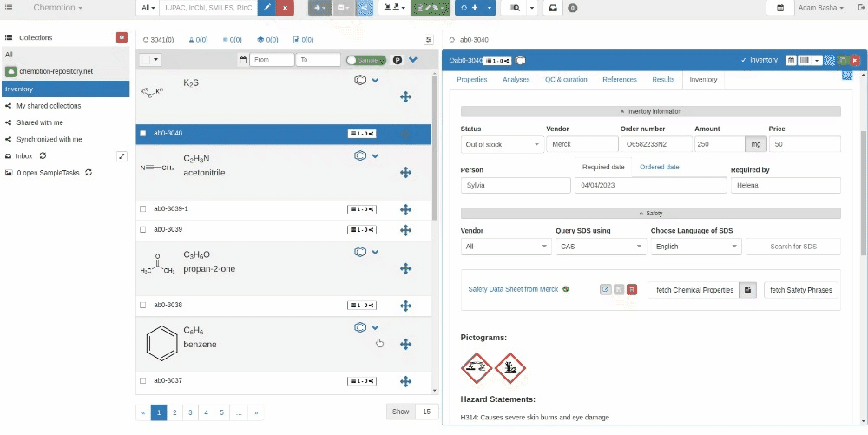
Task: Go to page 3 of sample list
Action: click(x=190, y=412)
